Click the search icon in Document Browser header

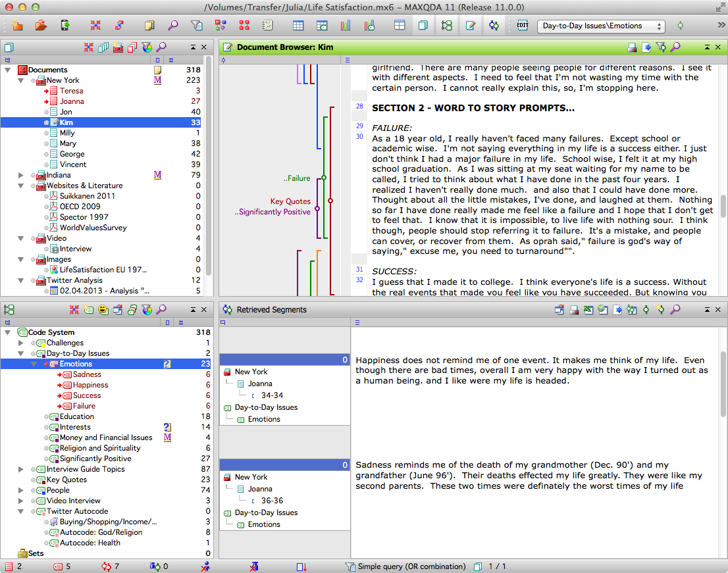(x=675, y=47)
